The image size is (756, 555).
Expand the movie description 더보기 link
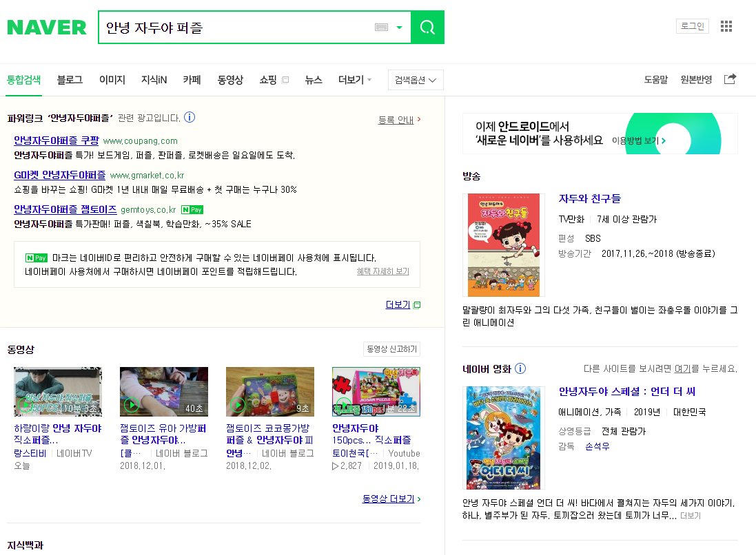(x=690, y=516)
